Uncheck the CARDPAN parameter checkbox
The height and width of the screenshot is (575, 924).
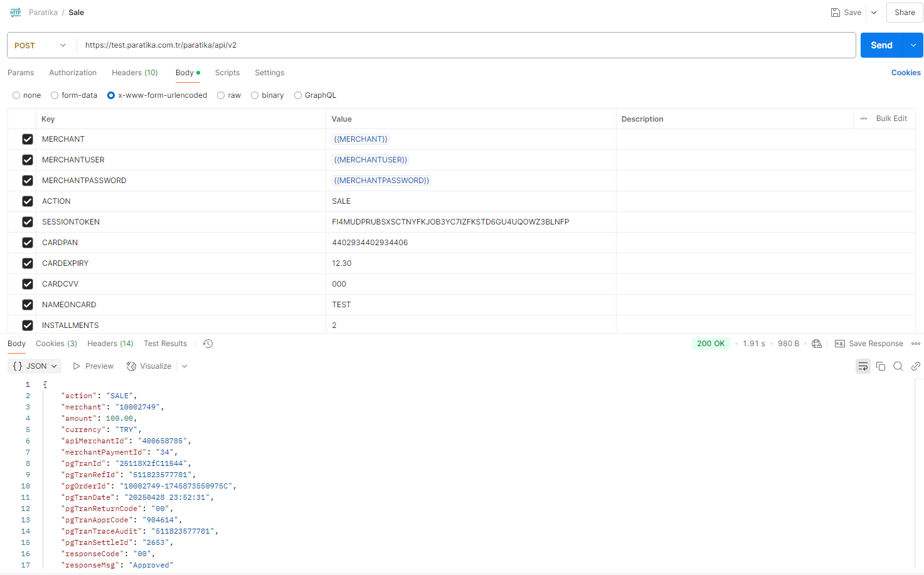(28, 243)
